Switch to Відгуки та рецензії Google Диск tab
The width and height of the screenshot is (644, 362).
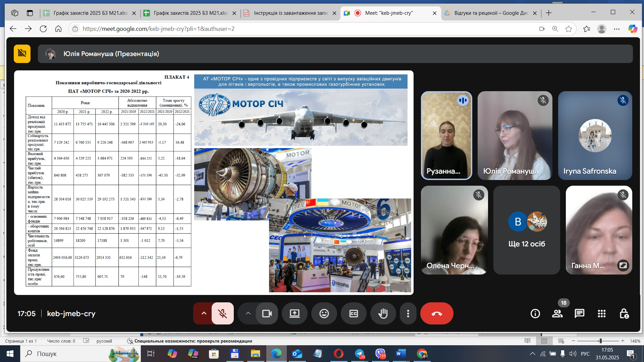tap(491, 13)
